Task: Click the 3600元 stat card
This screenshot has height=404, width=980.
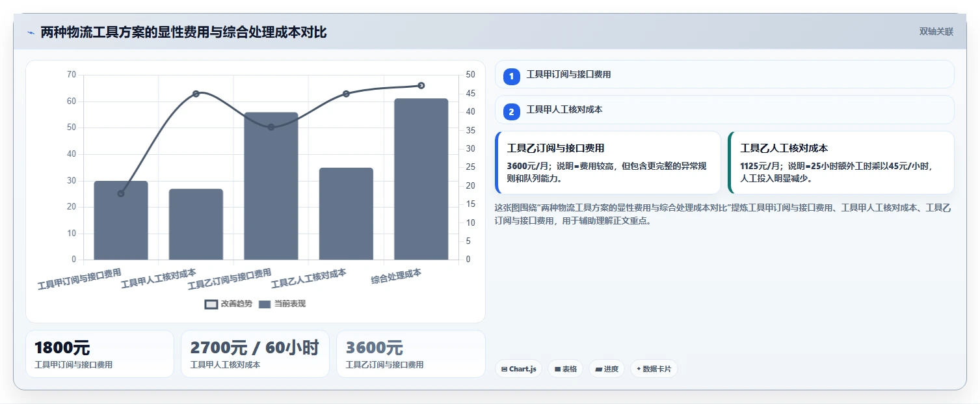Action: pos(411,354)
